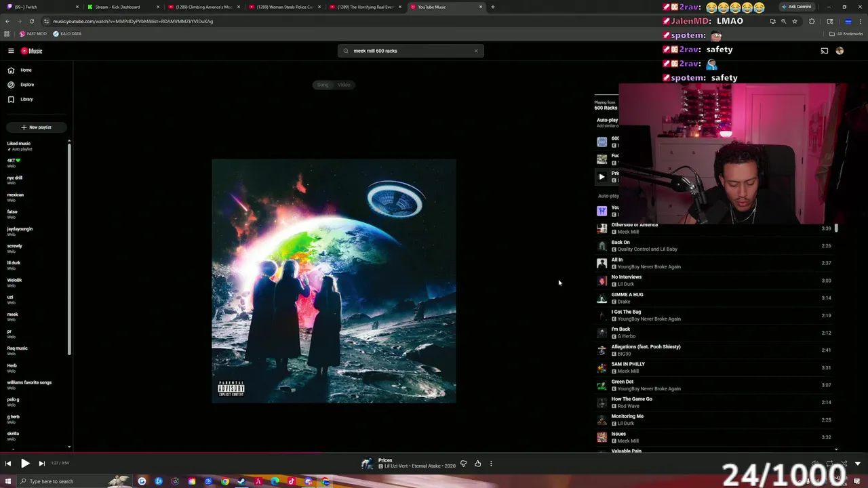Screen dimensions: 868x488
Task: Seek on the song progress bar
Action: point(434,453)
